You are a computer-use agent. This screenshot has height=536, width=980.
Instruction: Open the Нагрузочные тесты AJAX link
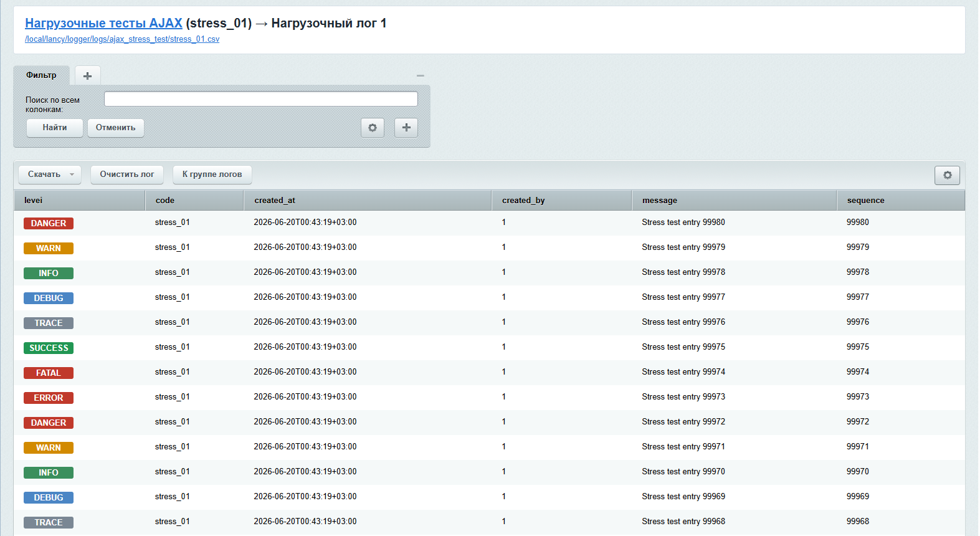(x=103, y=23)
